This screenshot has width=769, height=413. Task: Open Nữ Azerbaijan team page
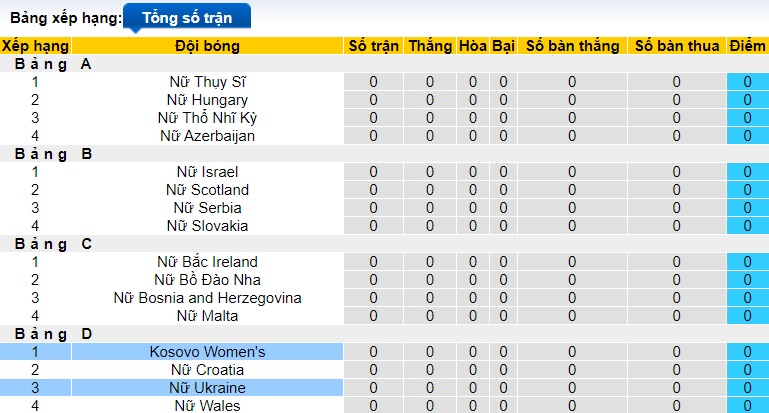207,136
